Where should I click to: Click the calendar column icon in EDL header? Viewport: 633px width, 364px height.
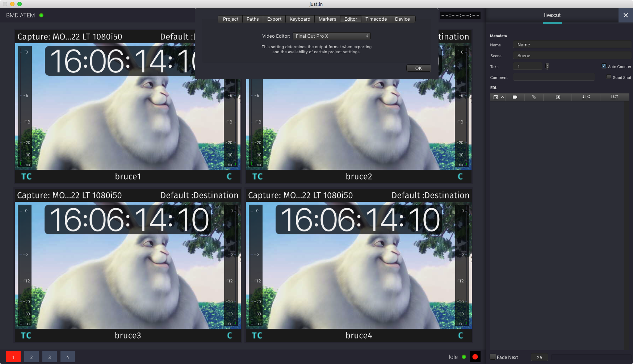pyautogui.click(x=496, y=97)
